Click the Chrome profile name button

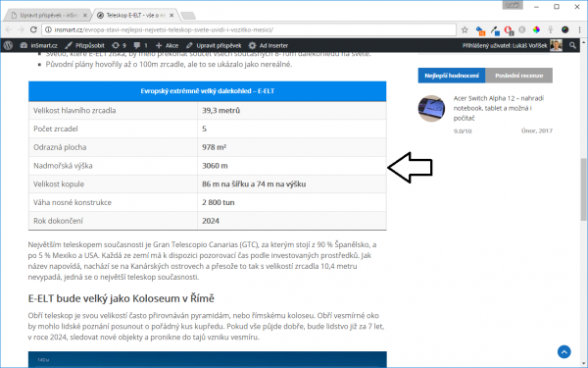point(513,5)
